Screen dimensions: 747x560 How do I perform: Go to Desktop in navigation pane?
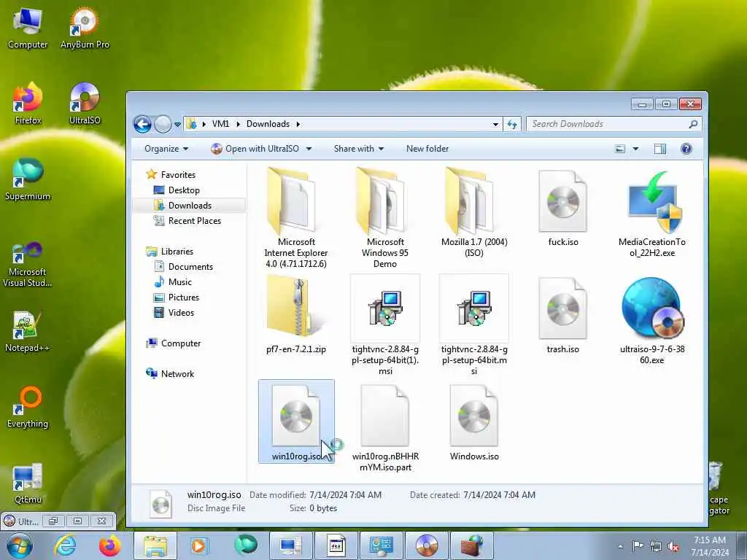pyautogui.click(x=183, y=190)
